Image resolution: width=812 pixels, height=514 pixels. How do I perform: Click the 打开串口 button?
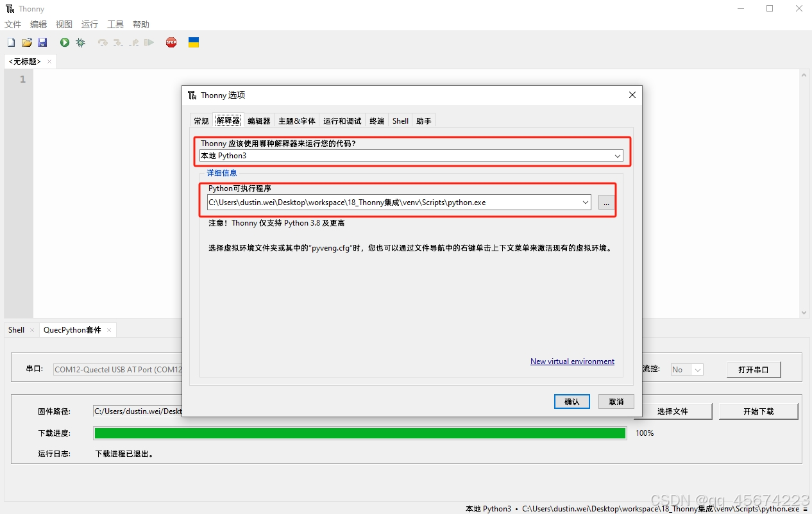tap(754, 370)
